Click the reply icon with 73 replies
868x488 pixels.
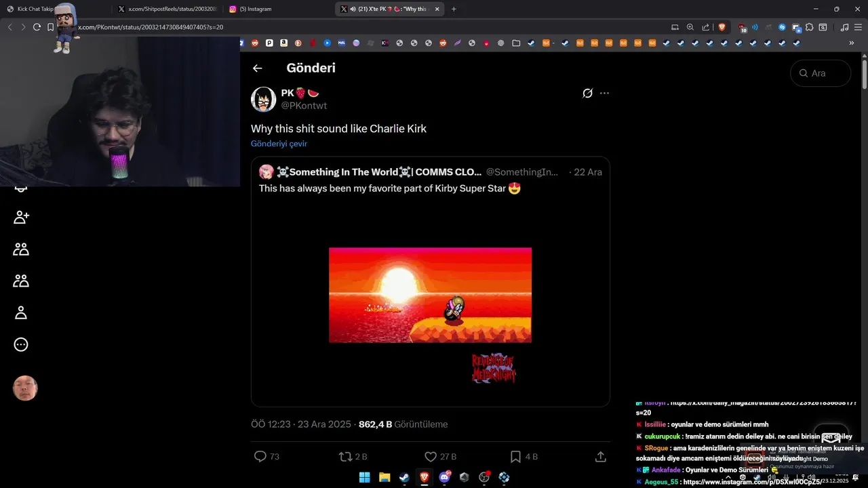260,457
